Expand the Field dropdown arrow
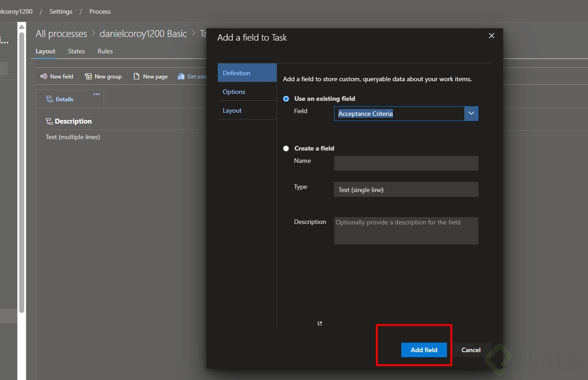This screenshot has height=380, width=588. tap(471, 114)
